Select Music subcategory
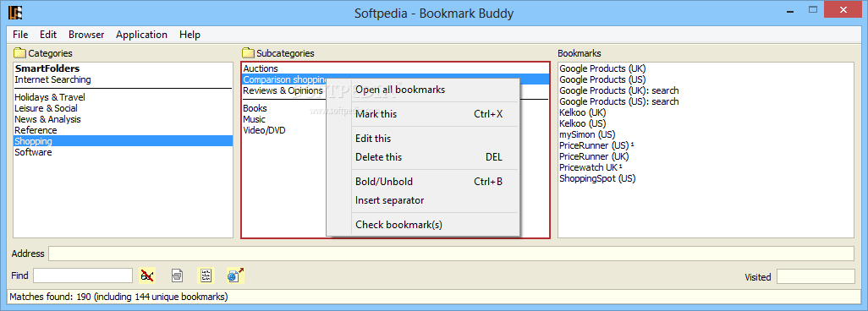868x311 pixels. point(254,119)
